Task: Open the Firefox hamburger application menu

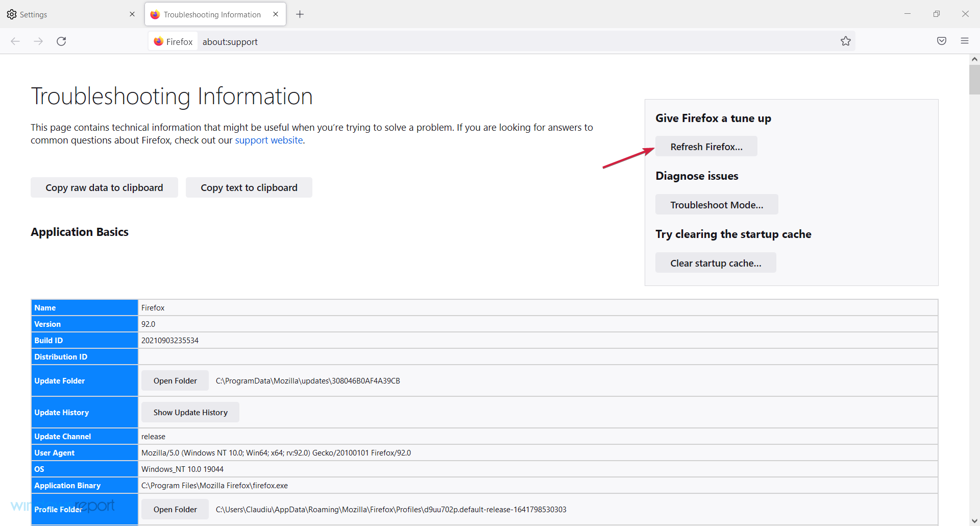Action: [x=965, y=41]
